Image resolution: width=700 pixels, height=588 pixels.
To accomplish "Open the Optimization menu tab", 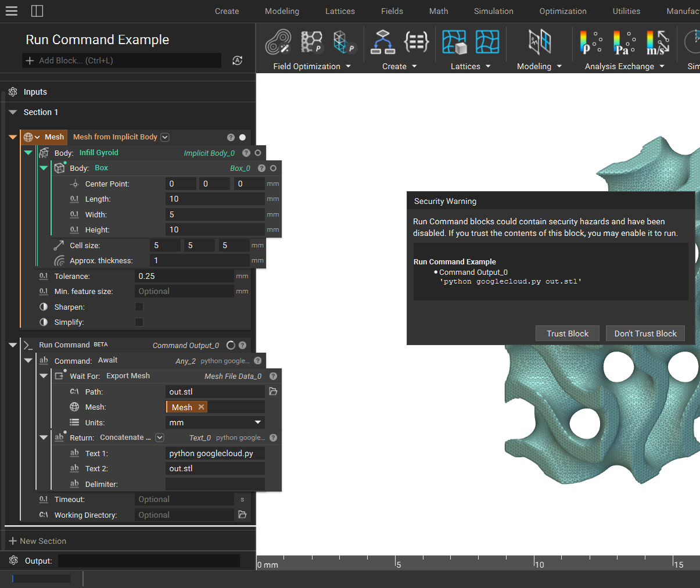I will 563,11.
